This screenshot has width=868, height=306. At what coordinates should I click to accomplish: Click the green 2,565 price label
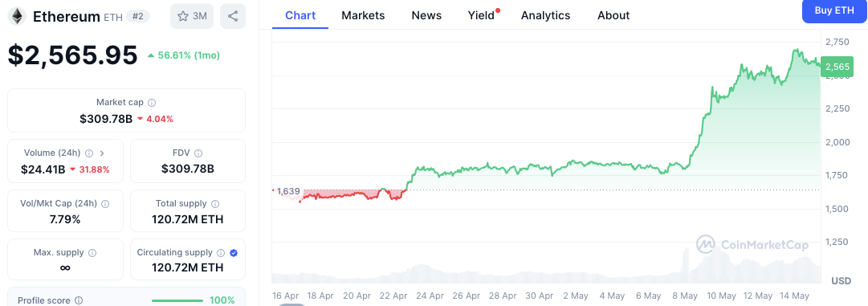click(837, 67)
